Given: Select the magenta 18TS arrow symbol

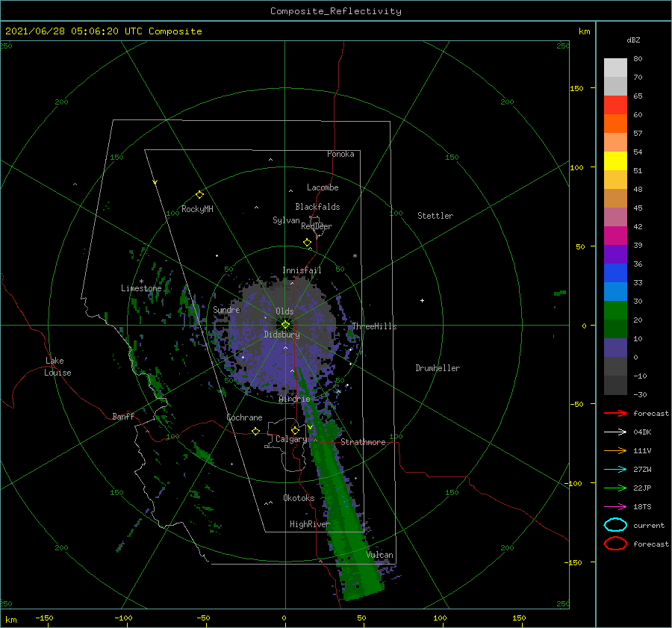Looking at the screenshot, I should 615,507.
